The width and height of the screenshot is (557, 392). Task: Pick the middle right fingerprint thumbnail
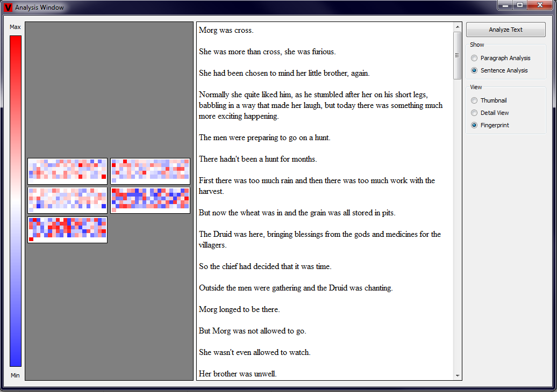pos(150,200)
